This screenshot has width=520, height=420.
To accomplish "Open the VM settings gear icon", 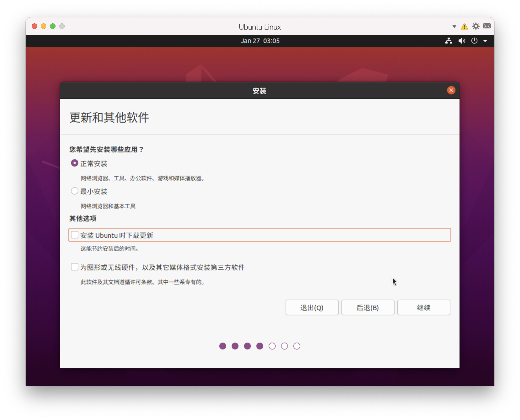I will 476,26.
